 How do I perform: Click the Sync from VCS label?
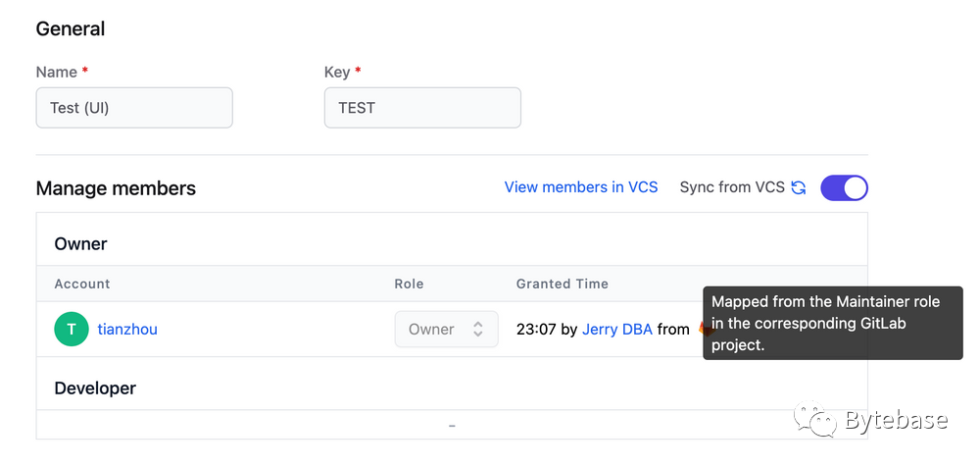(731, 187)
